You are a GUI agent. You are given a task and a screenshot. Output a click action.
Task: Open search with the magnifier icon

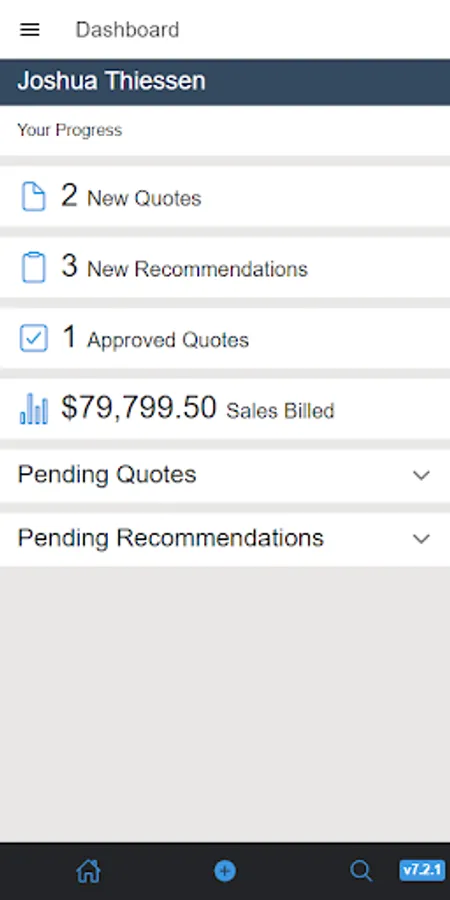click(x=361, y=871)
